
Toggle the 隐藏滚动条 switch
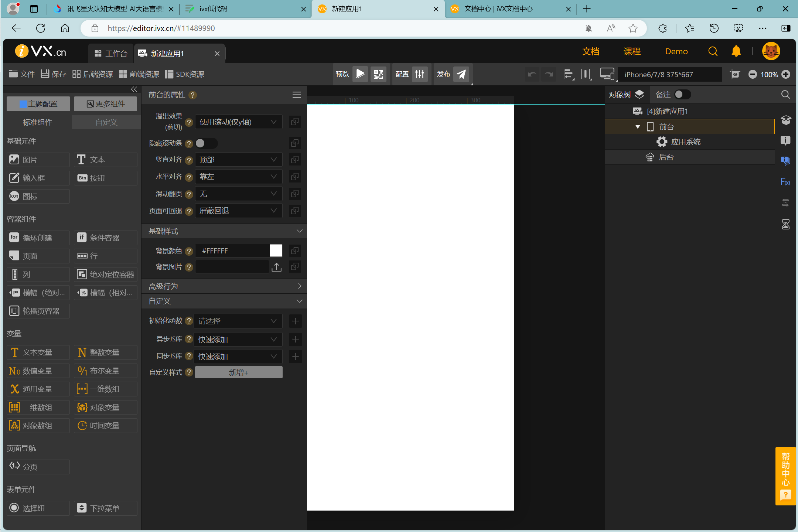click(206, 143)
